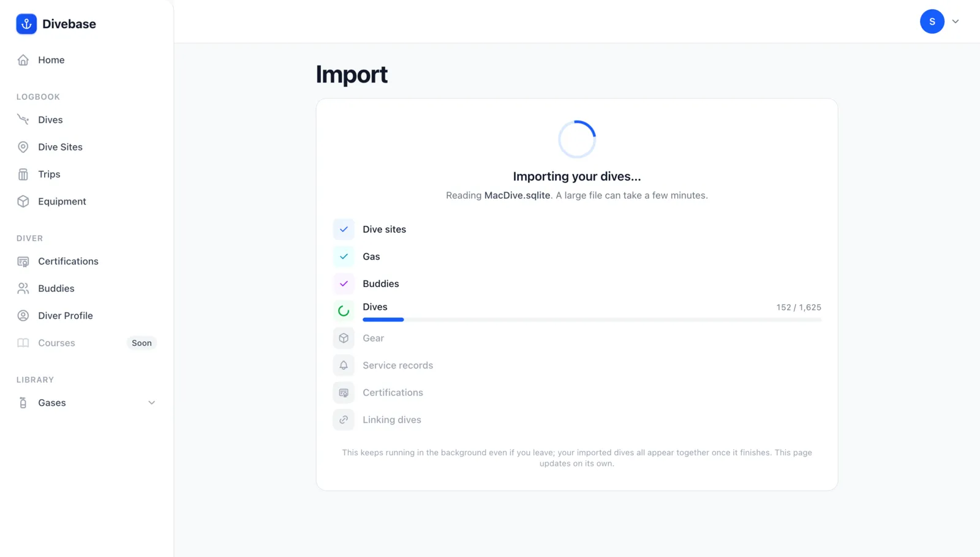Click the Dives icon in the sidebar
The image size is (980, 557).
23,119
